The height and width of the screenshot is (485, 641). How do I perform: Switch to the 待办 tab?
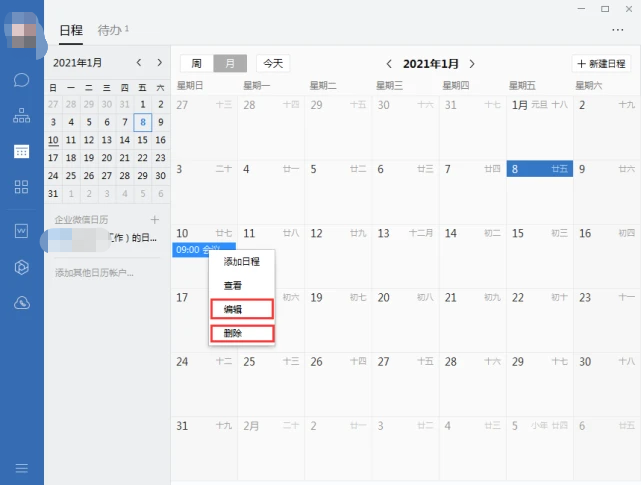pyautogui.click(x=110, y=30)
